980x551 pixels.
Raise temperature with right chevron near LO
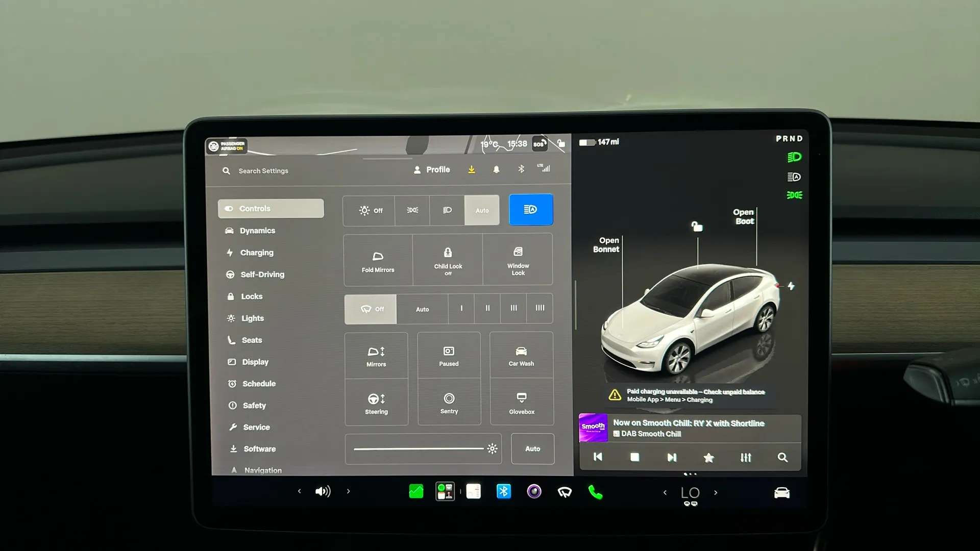[716, 492]
